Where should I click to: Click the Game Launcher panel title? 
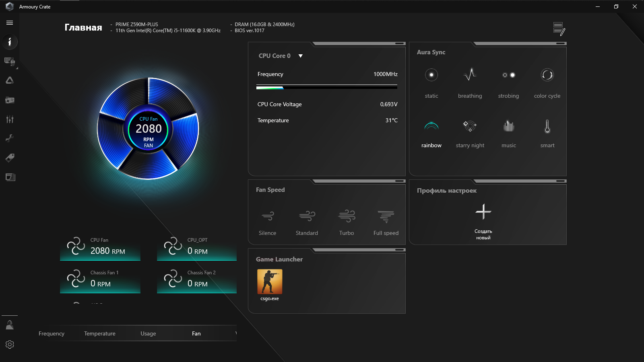[x=279, y=259]
